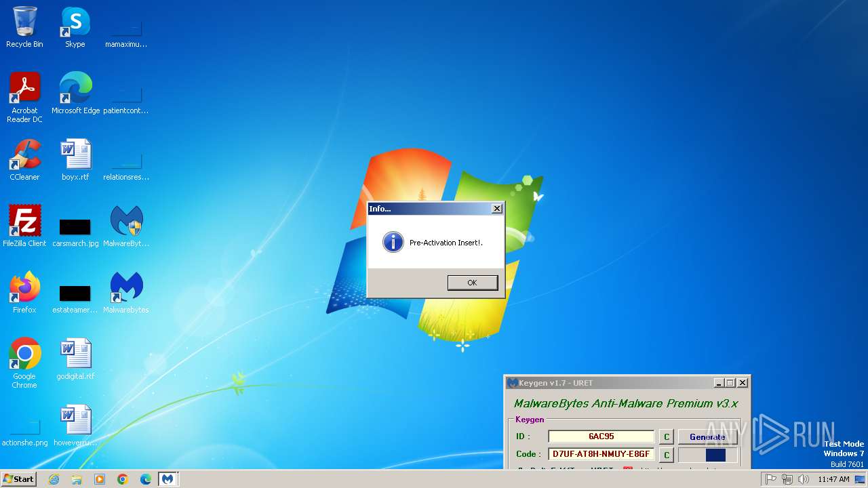Click the Show Desktop button
868x488 pixels.
coord(861,479)
